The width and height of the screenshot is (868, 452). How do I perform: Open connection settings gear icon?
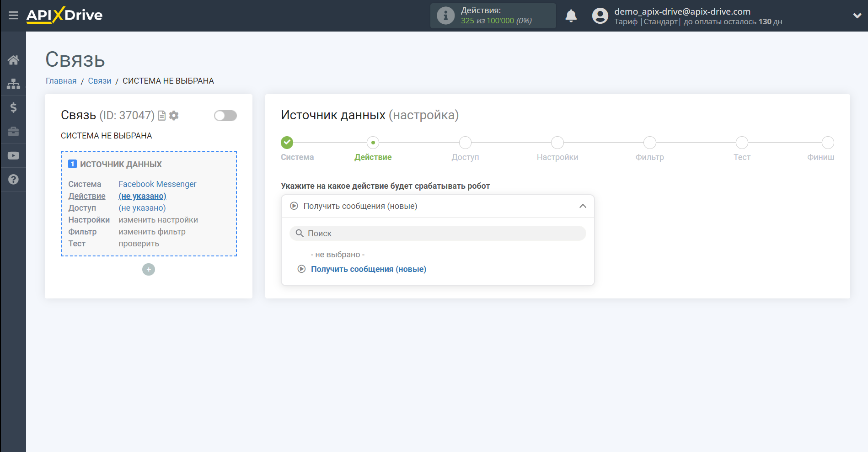coord(174,116)
